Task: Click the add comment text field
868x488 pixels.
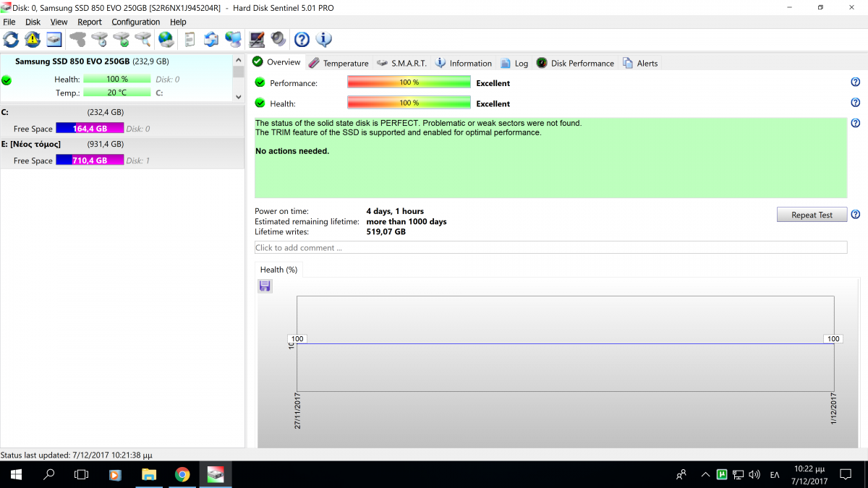Action: tap(550, 248)
